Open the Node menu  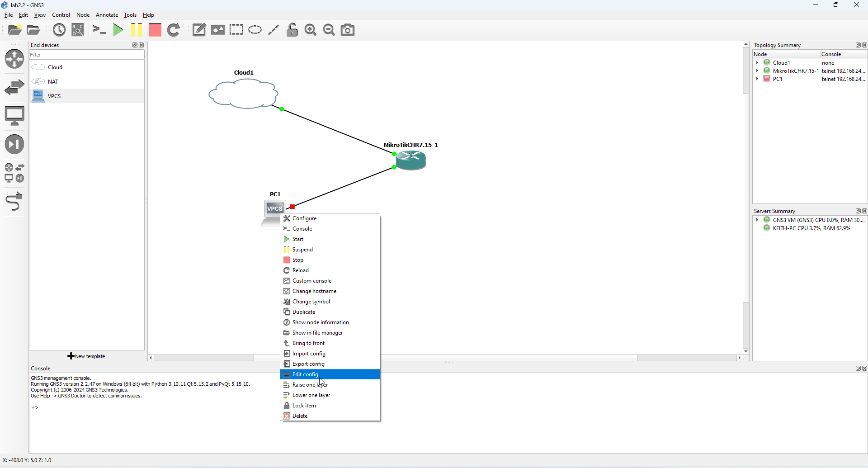pyautogui.click(x=83, y=15)
